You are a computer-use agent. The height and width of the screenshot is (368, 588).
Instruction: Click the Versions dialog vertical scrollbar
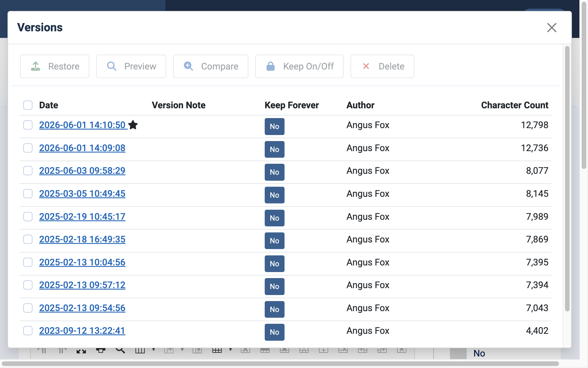567,178
